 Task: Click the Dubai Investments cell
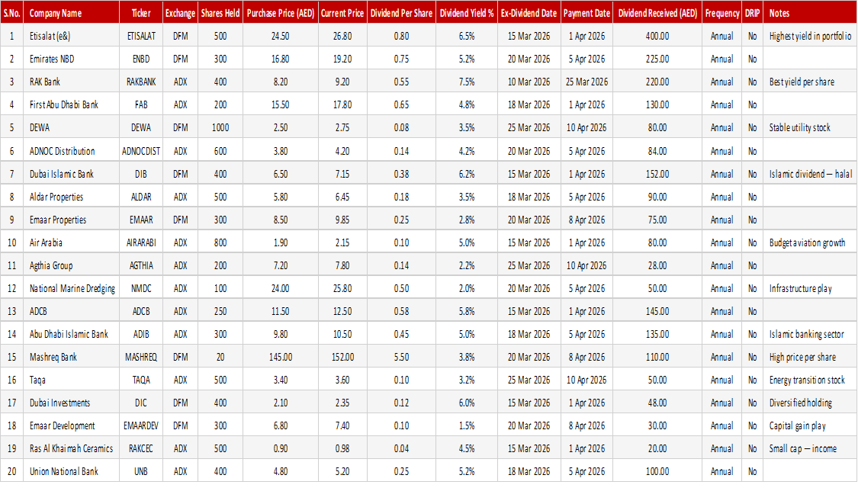[71, 403]
